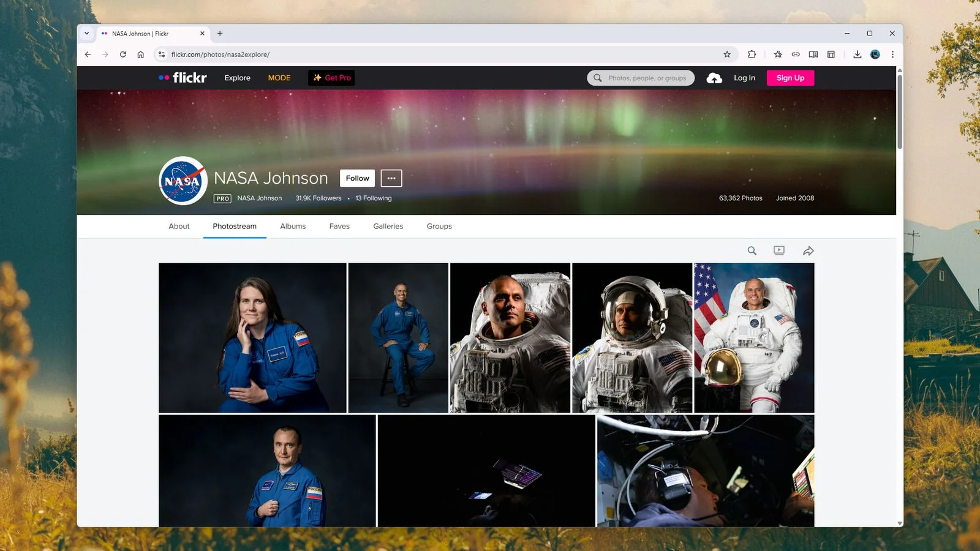Image resolution: width=980 pixels, height=551 pixels.
Task: Click Log In
Action: click(x=744, y=78)
